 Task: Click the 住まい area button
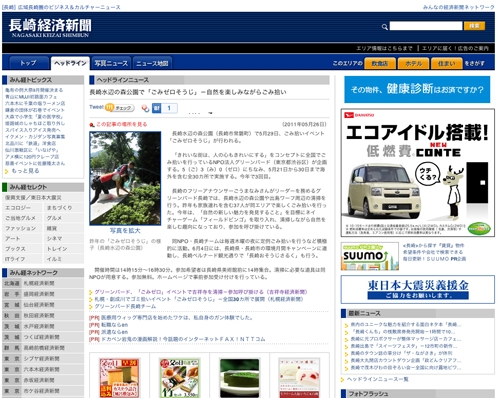tap(447, 63)
